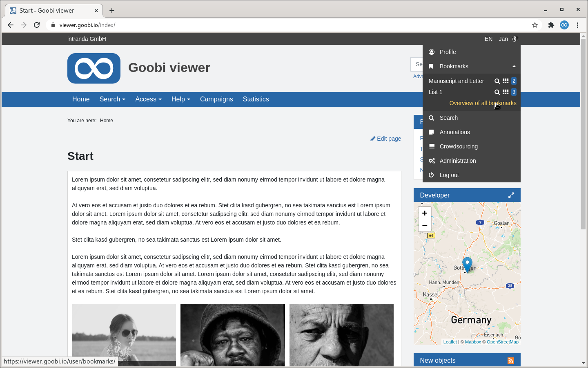Click the page vertical scrollbar

(x=583, y=134)
